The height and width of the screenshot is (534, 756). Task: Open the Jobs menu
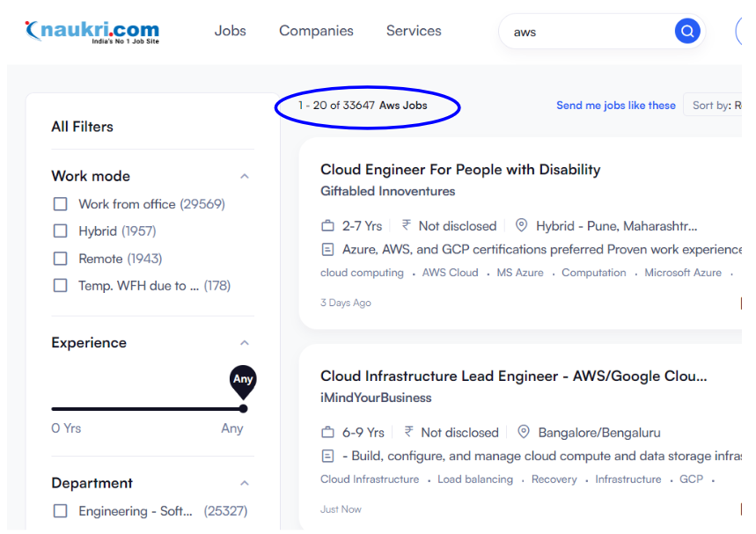230,31
